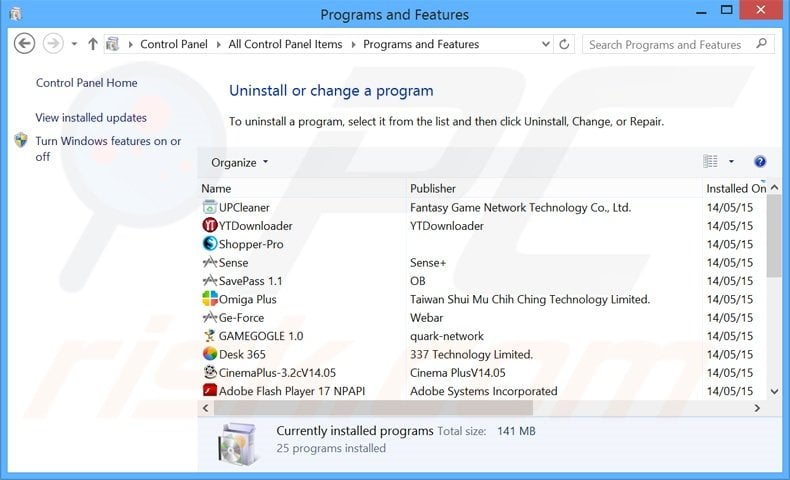Expand the address bar history dropdown
Screen dimensions: 790x480
click(x=545, y=44)
